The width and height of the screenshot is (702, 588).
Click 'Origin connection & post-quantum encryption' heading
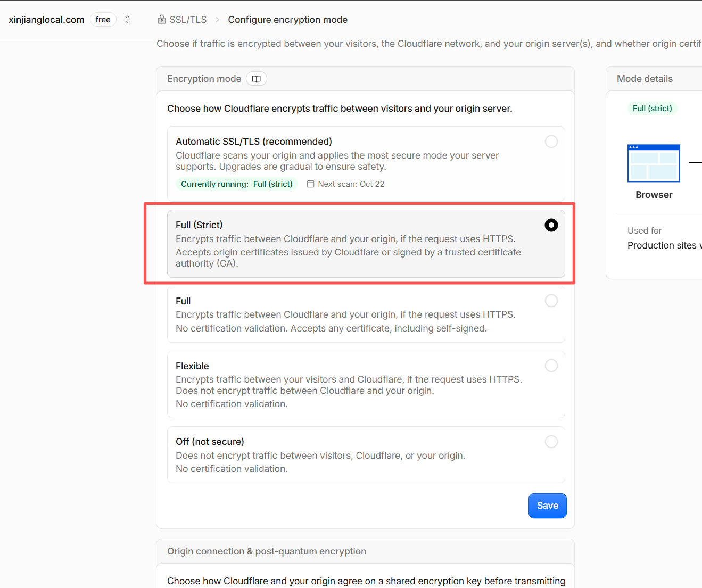pos(267,551)
